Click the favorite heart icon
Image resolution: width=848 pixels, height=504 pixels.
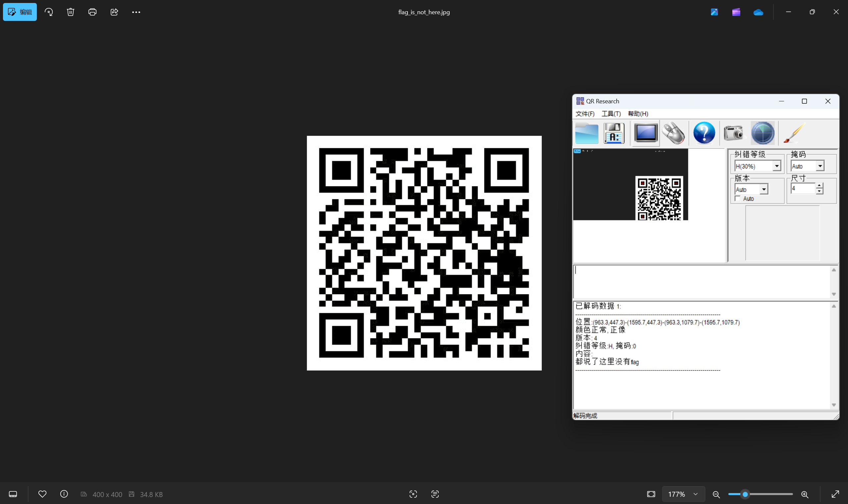point(42,494)
